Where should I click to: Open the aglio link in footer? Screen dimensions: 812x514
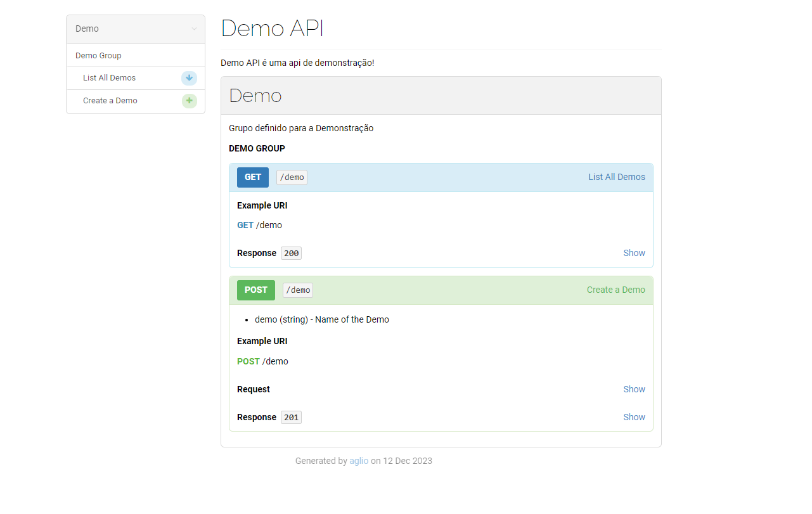coord(359,461)
